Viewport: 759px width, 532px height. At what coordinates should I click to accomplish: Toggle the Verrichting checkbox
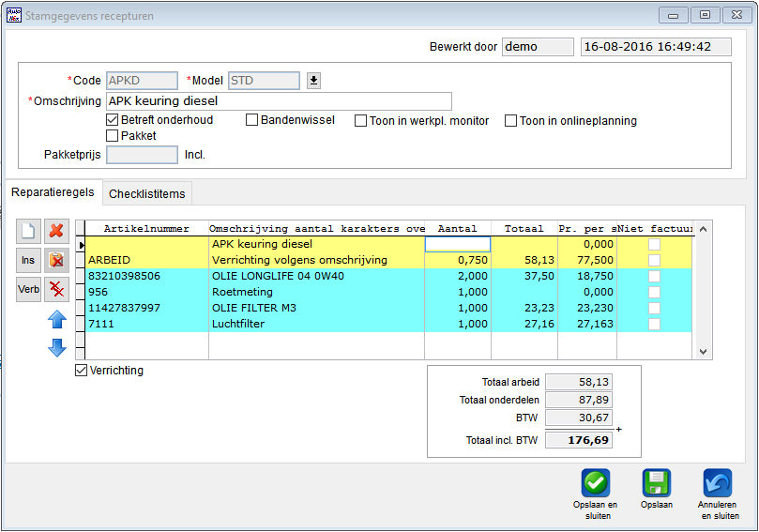(x=81, y=371)
